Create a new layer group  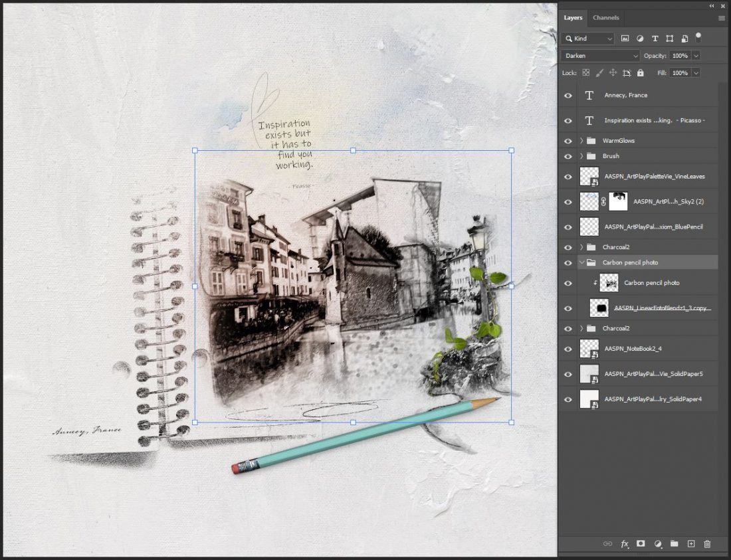[x=674, y=543]
